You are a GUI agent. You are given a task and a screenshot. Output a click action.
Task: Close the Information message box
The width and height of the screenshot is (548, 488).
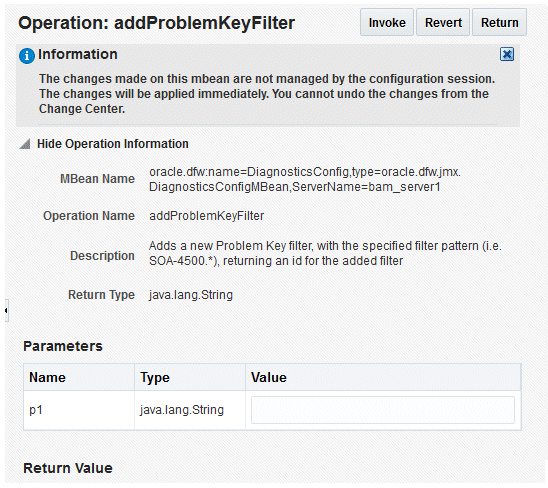click(x=507, y=54)
